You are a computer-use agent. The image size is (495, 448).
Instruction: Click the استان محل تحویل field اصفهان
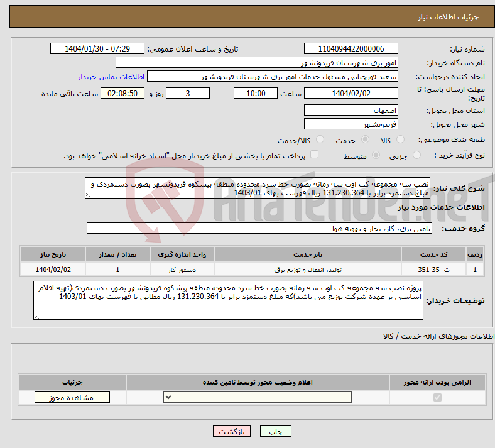pos(351,110)
